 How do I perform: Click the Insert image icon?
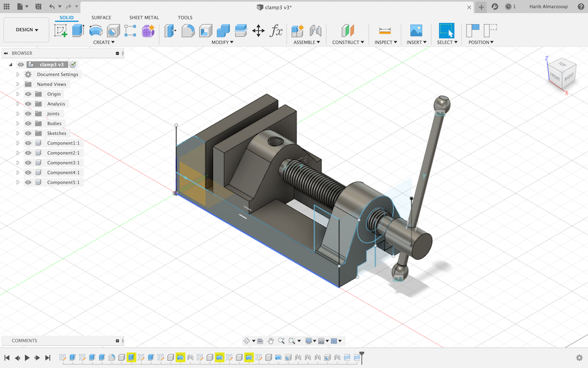click(x=416, y=31)
